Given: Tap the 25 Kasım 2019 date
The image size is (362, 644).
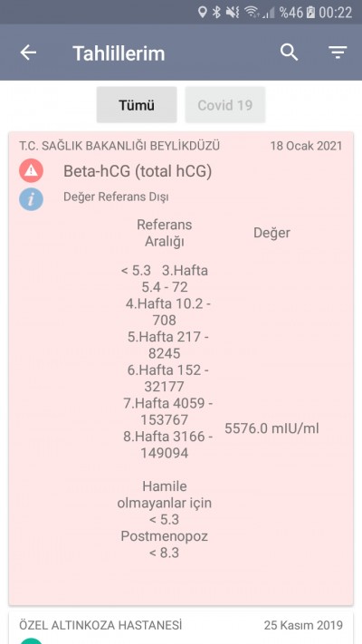Looking at the screenshot, I should click(303, 626).
